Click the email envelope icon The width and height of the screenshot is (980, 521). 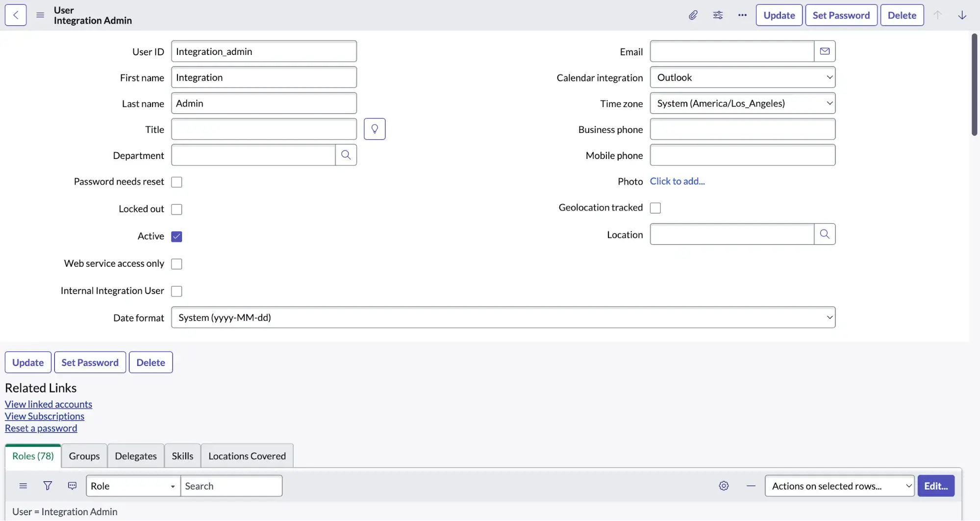(825, 51)
